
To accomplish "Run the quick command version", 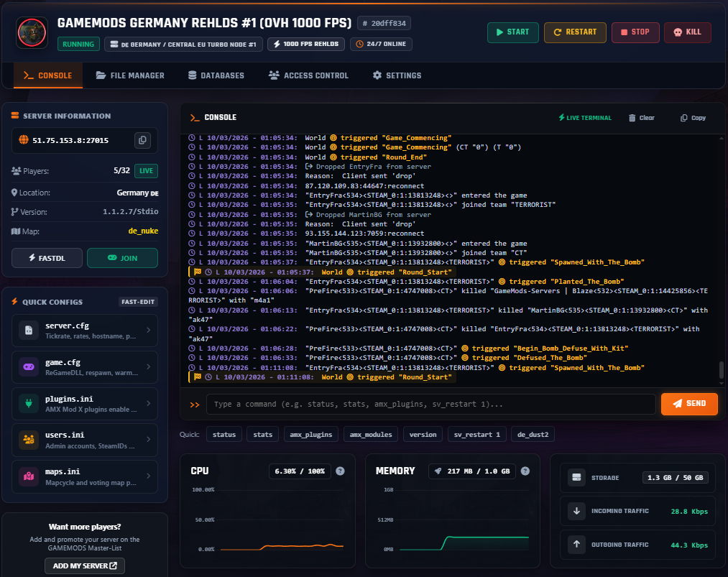I will (x=423, y=435).
